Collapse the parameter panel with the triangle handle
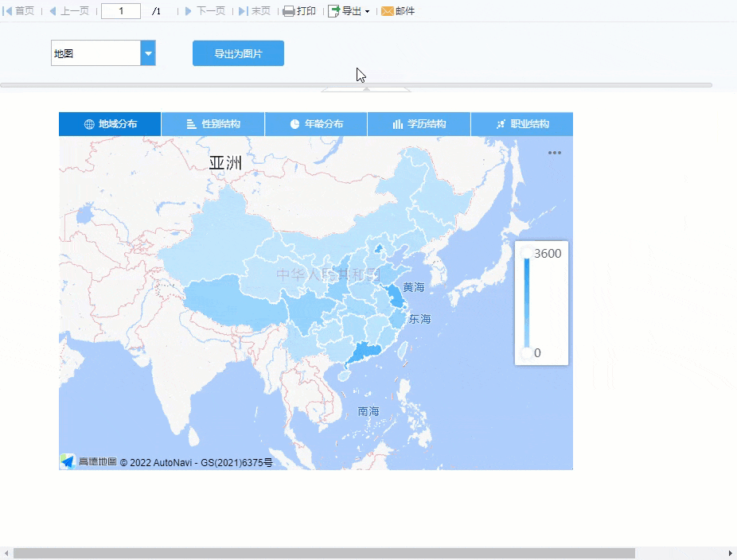 (x=367, y=89)
